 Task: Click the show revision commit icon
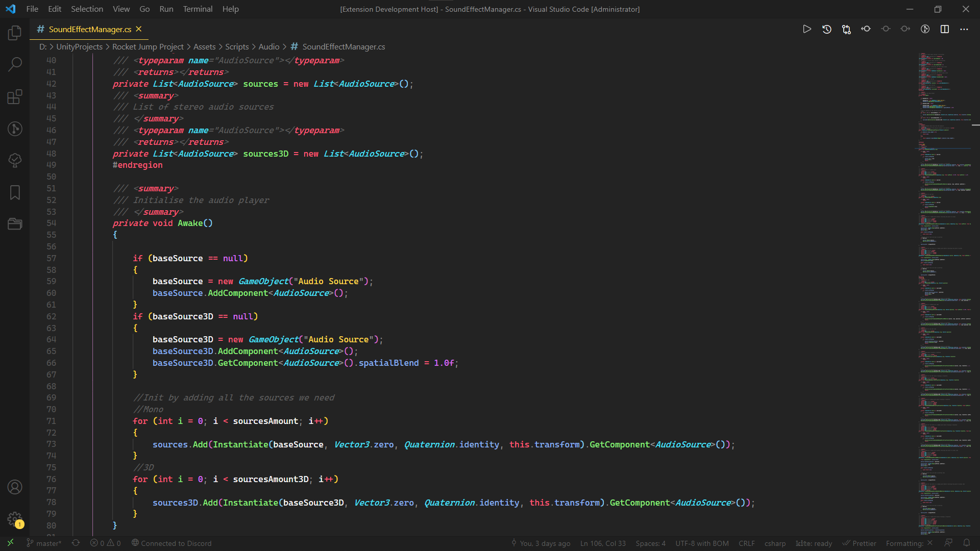pyautogui.click(x=886, y=29)
